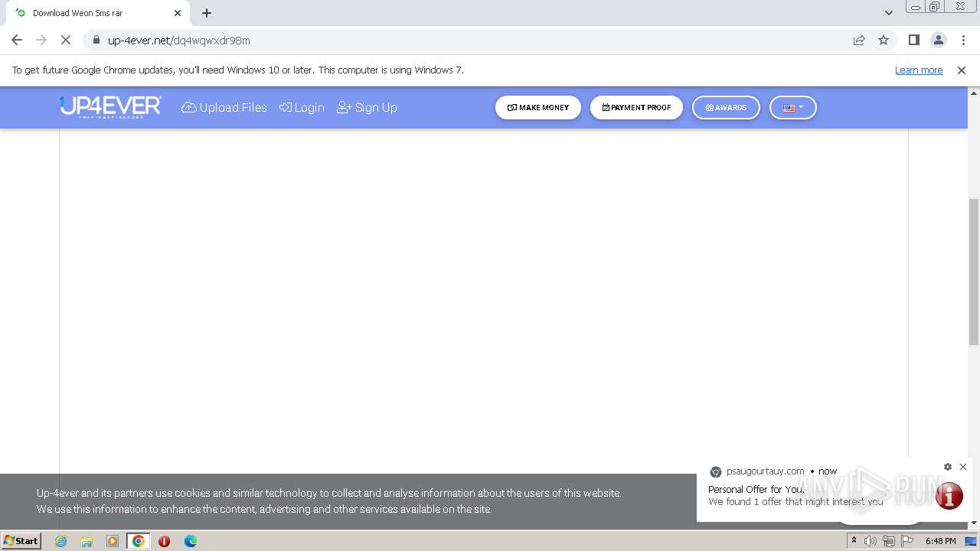980x551 pixels.
Task: Click the cookie notice text
Action: 329,501
